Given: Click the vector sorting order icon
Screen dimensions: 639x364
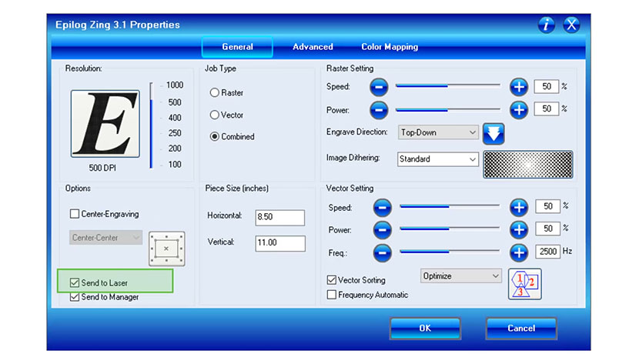Looking at the screenshot, I should (x=525, y=284).
